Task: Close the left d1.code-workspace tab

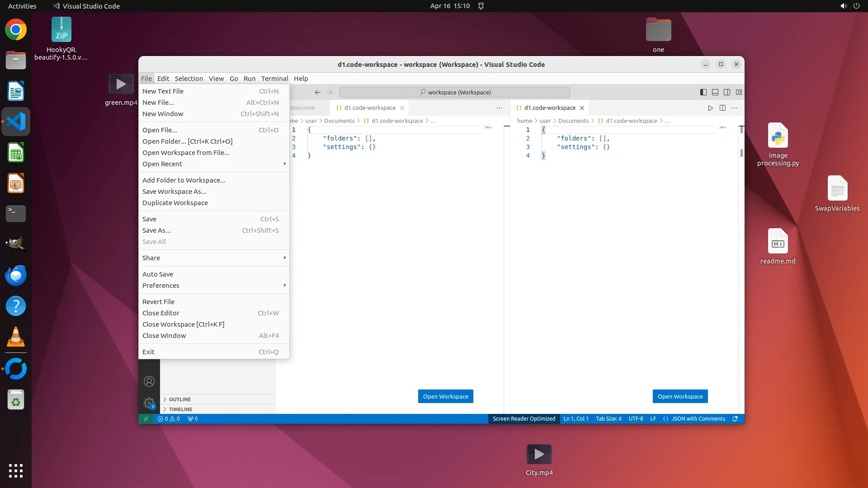Action: tap(402, 108)
